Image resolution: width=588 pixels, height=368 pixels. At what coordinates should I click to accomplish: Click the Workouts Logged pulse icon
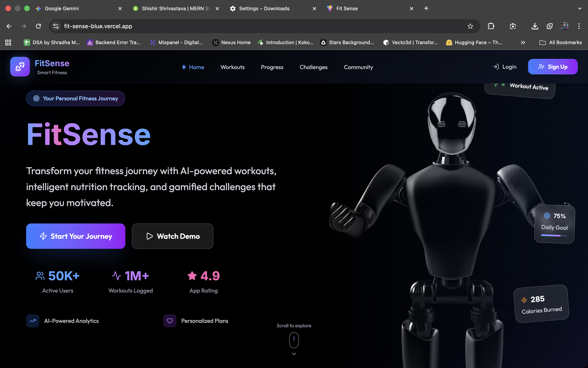click(x=116, y=276)
